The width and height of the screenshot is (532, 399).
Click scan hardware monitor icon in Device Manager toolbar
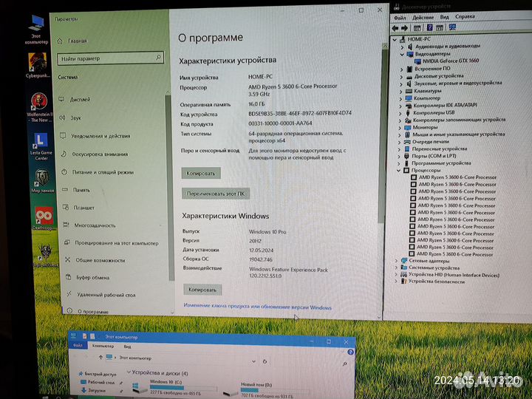tap(452, 27)
